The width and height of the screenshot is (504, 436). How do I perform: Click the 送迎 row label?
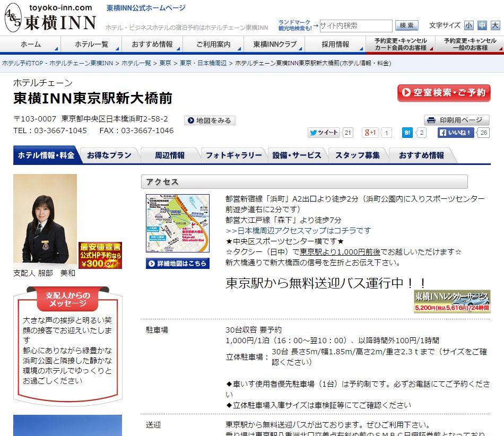click(x=153, y=425)
